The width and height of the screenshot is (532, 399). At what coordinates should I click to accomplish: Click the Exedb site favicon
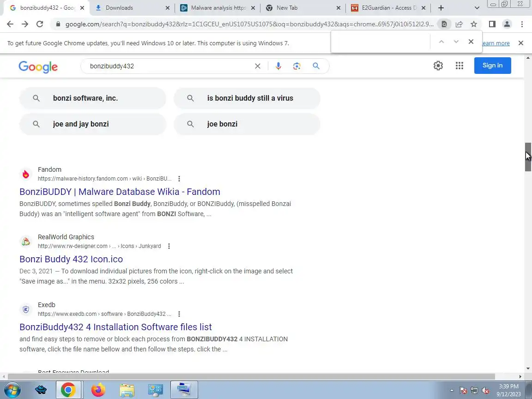click(x=26, y=309)
